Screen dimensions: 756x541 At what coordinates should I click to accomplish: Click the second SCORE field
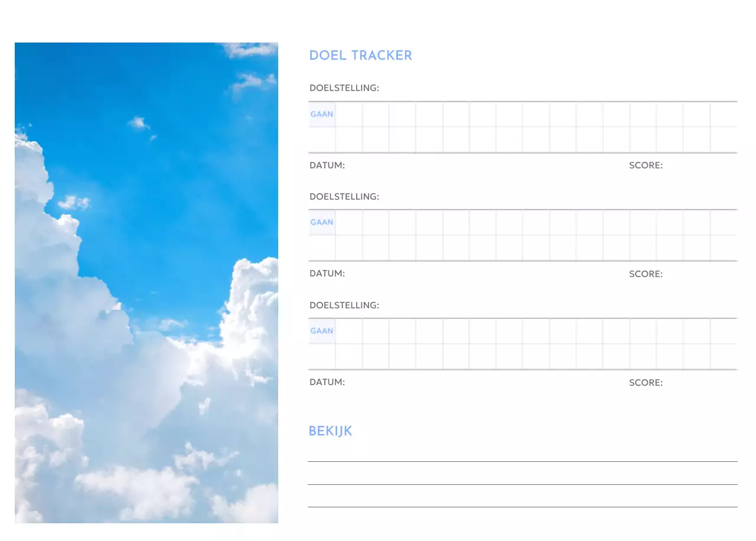[x=646, y=273]
